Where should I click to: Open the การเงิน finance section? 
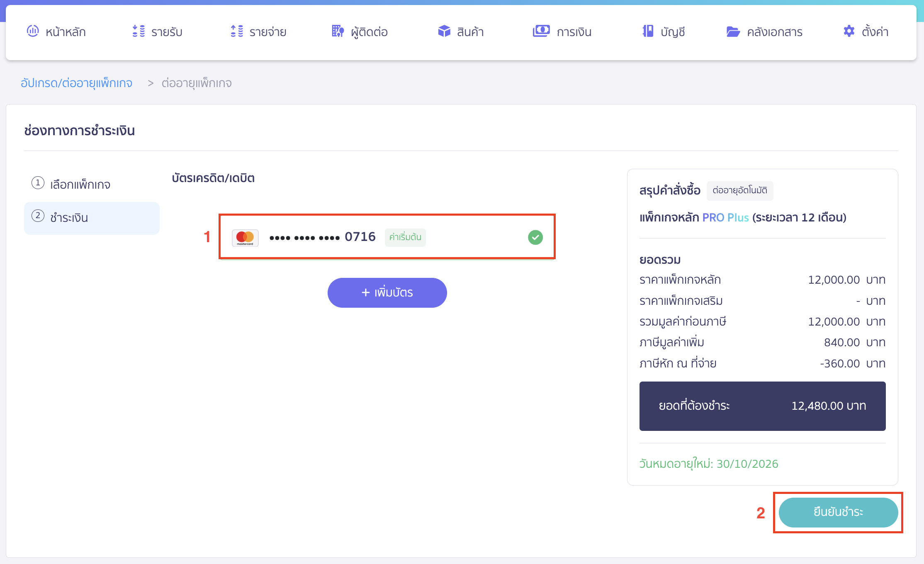click(x=562, y=32)
